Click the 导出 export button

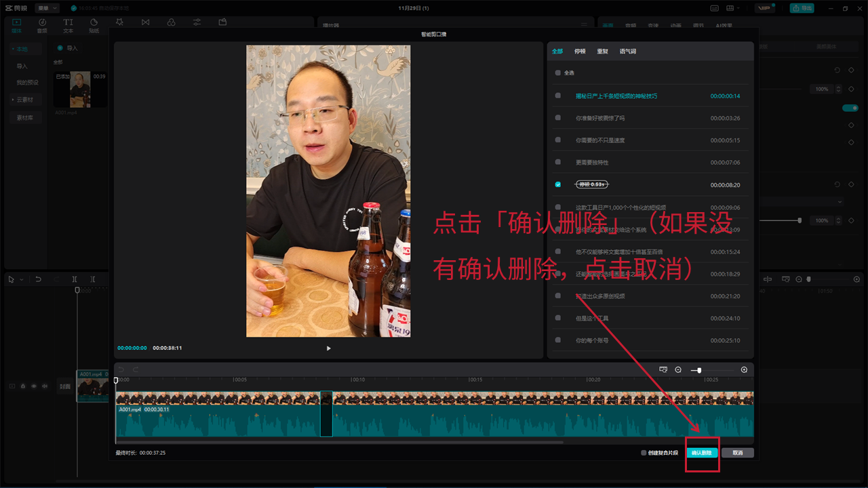802,8
